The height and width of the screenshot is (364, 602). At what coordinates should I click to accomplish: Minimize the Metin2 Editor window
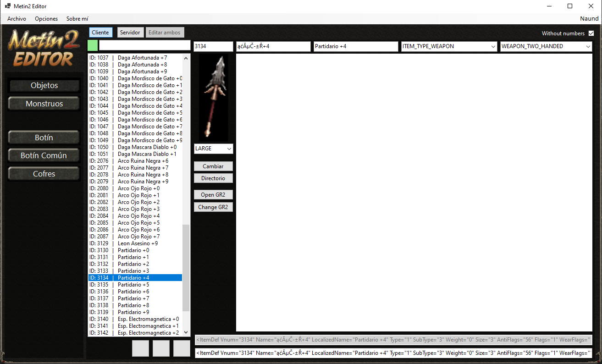pos(549,6)
